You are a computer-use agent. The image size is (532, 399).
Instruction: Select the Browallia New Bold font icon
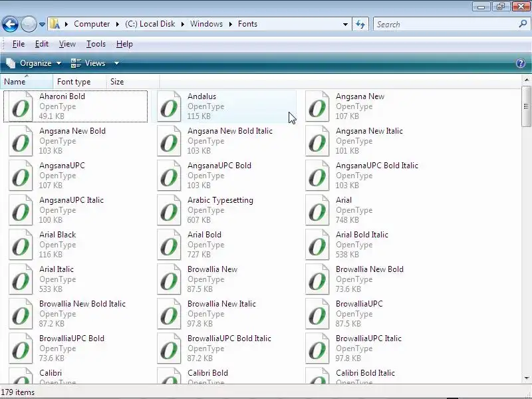click(317, 279)
